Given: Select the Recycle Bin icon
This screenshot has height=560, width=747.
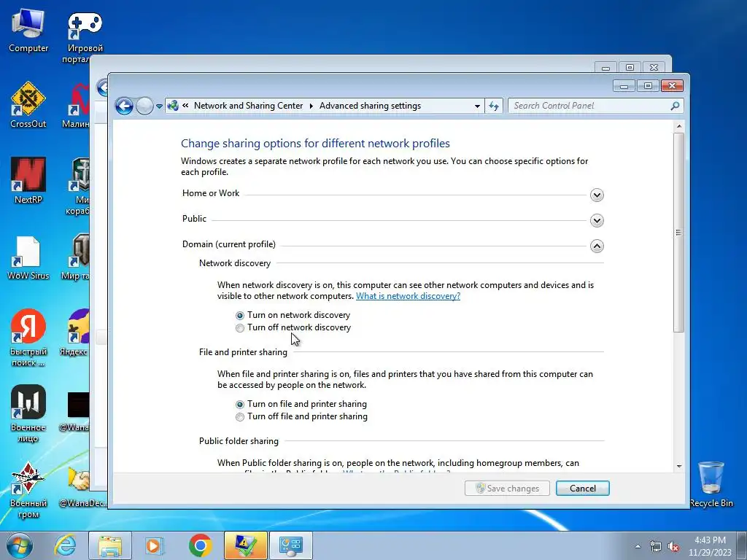Looking at the screenshot, I should 711,484.
